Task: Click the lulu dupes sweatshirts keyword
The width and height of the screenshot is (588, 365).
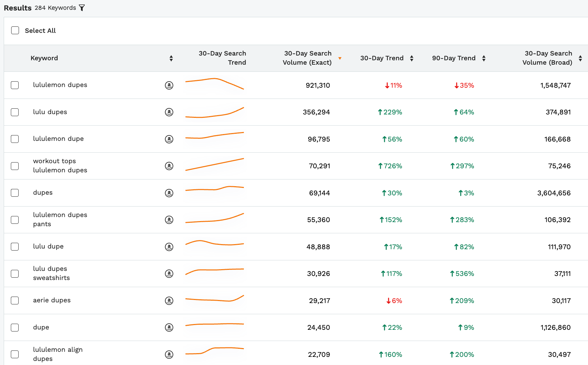Action: (x=51, y=273)
